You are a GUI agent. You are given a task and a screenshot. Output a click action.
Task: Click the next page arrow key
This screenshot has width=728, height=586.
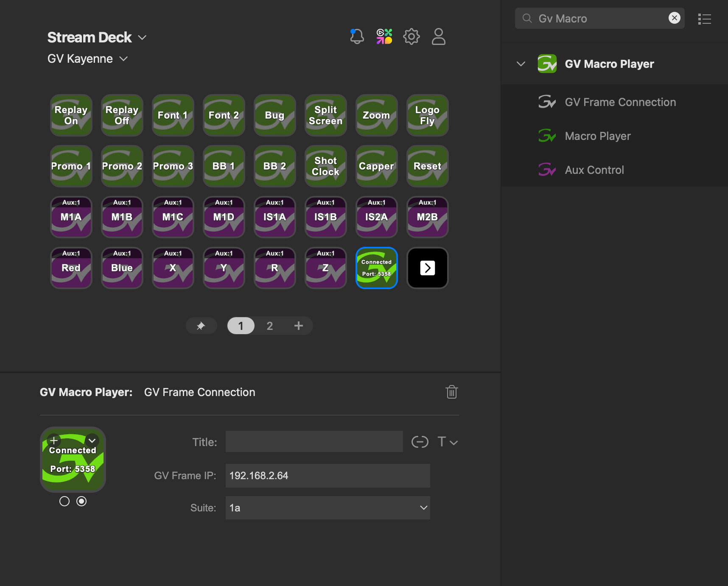pos(428,268)
